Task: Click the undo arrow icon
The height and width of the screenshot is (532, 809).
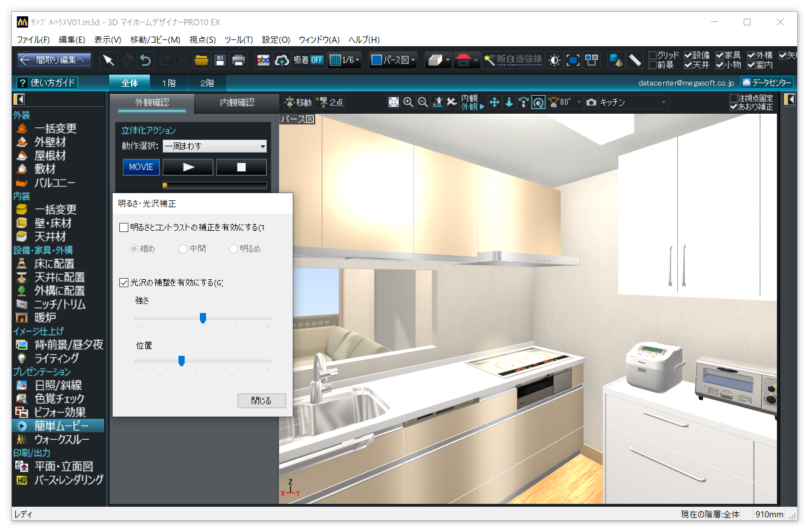Action: pos(146,60)
